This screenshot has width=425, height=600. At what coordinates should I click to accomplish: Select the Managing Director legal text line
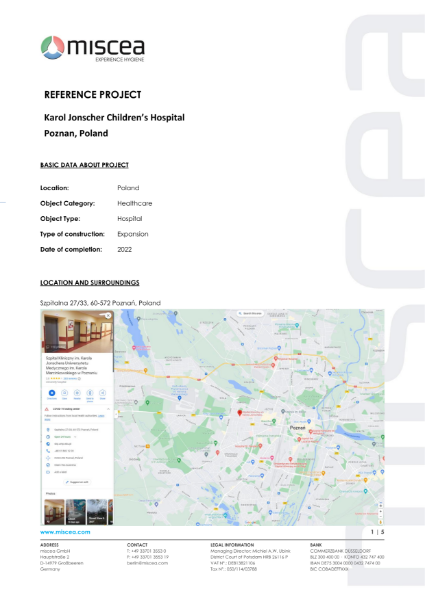pyautogui.click(x=251, y=551)
